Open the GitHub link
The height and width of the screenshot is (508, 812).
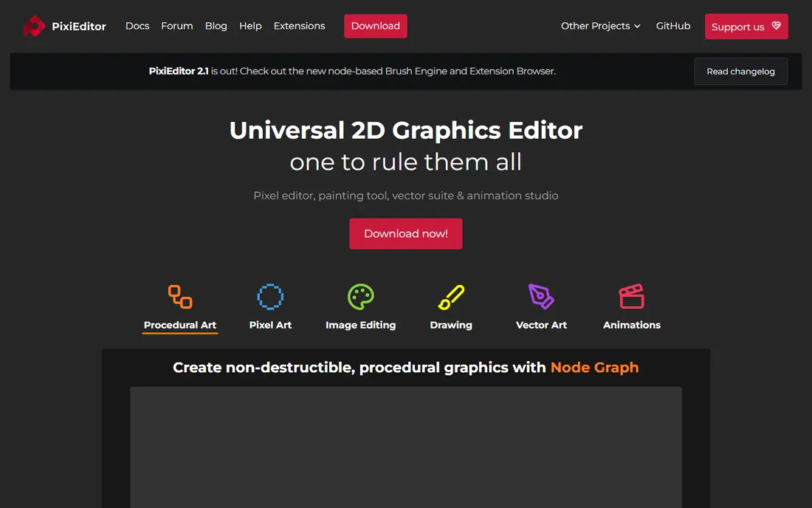point(673,26)
